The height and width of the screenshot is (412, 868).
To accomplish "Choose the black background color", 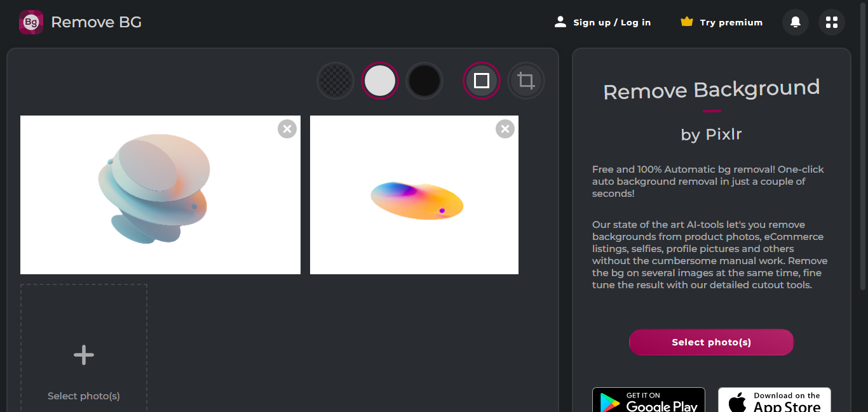I will tap(424, 81).
